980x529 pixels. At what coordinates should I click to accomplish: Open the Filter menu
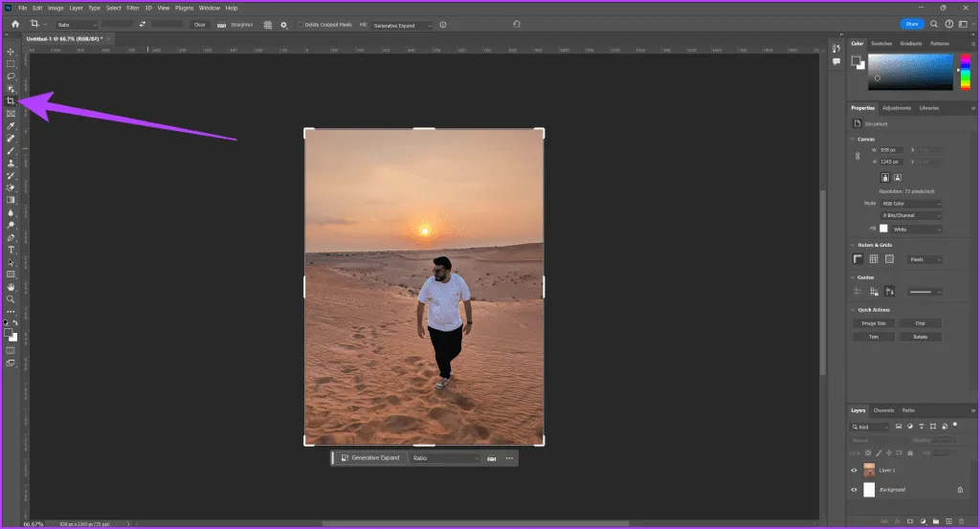pyautogui.click(x=134, y=8)
